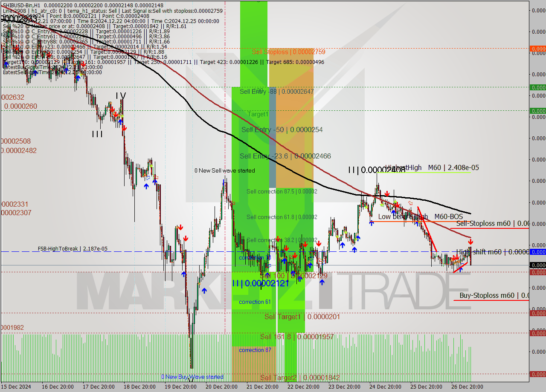Image resolution: width=546 pixels, height=392 pixels.
Task: Click the 'Sell correction 38.2' label
Action: [282, 240]
